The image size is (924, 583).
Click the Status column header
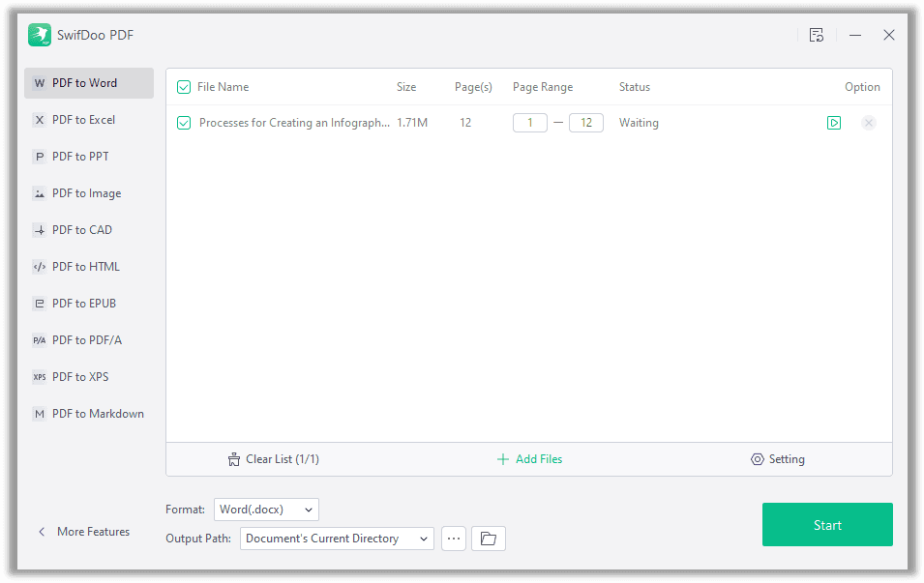[x=635, y=87]
